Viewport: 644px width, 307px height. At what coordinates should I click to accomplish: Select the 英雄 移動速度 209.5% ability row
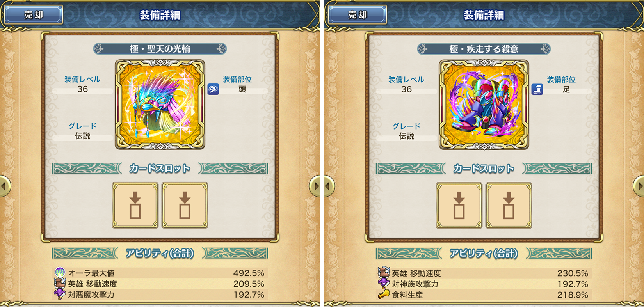tap(160, 284)
